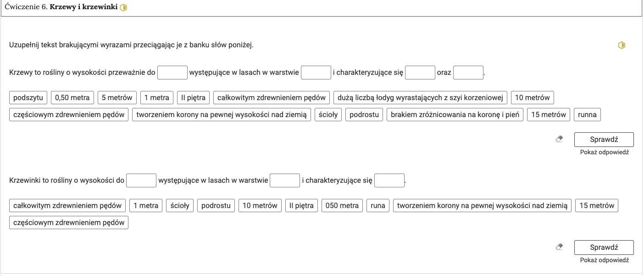Select the 'runna' word tile
This screenshot has height=276, width=644.
click(587, 114)
